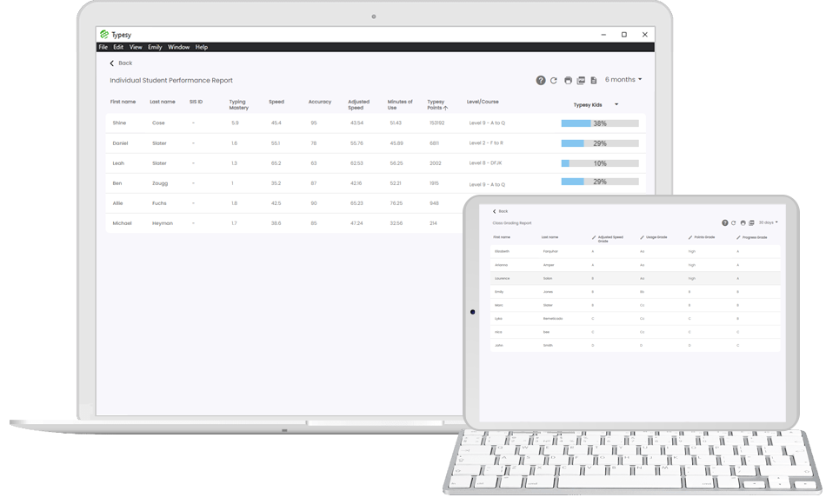Open the Help menu

[201, 47]
